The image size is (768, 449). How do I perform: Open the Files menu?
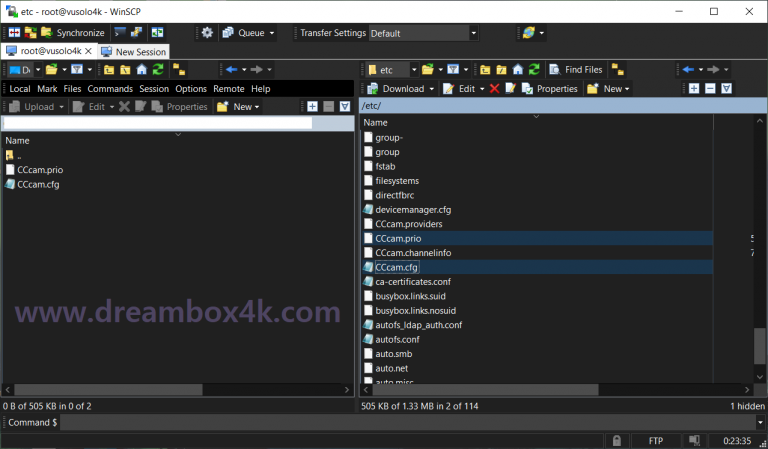[72, 89]
